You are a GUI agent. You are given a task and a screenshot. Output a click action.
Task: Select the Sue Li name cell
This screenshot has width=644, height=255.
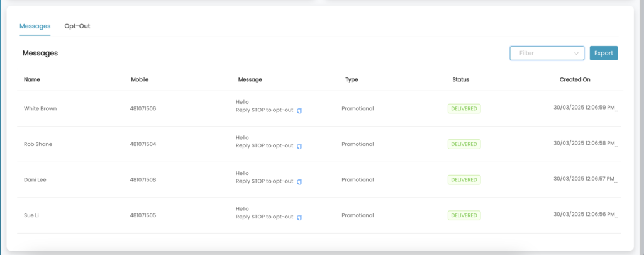coord(31,215)
